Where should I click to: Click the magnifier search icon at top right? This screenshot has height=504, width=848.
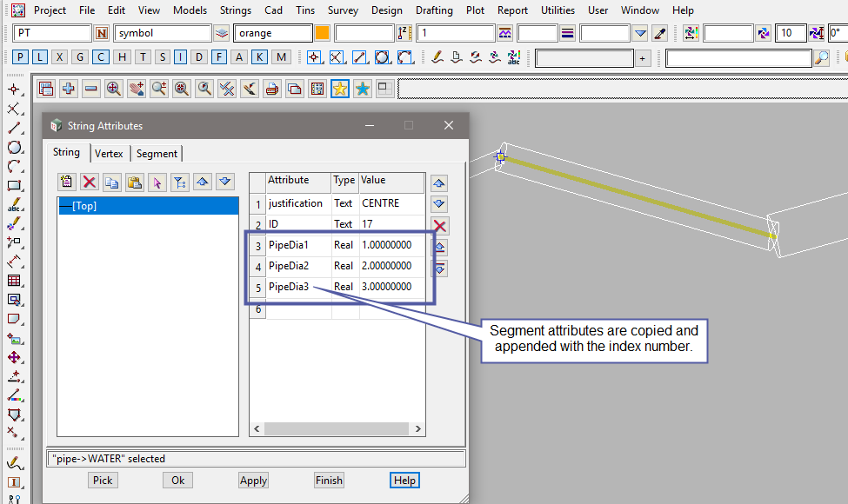[x=821, y=57]
